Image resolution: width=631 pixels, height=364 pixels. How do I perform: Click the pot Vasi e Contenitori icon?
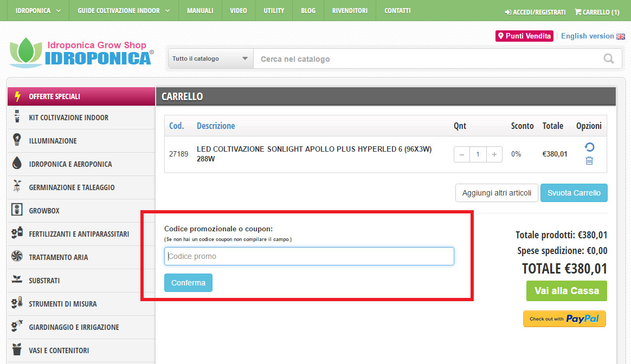[17, 349]
